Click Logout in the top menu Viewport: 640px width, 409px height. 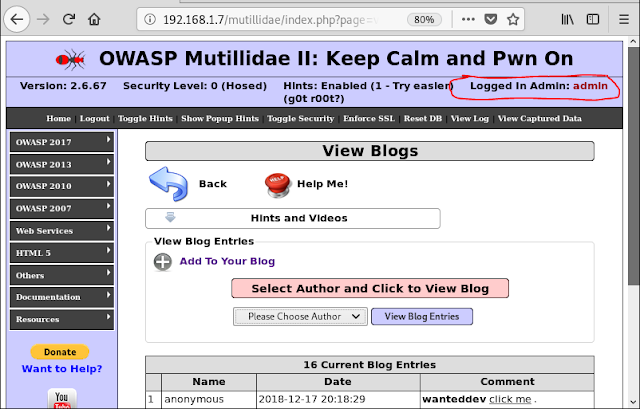(94, 118)
